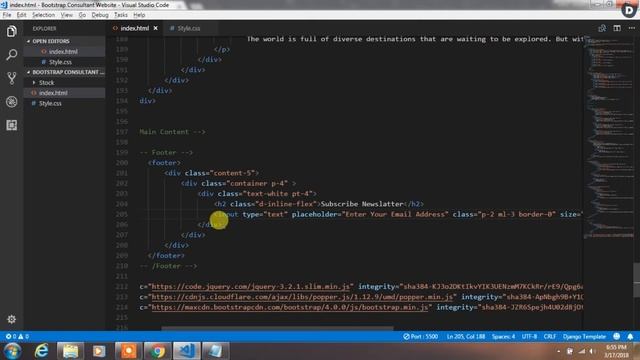Click the editor vertical scrollbar thumb
The image size is (640, 360).
(x=636, y=280)
